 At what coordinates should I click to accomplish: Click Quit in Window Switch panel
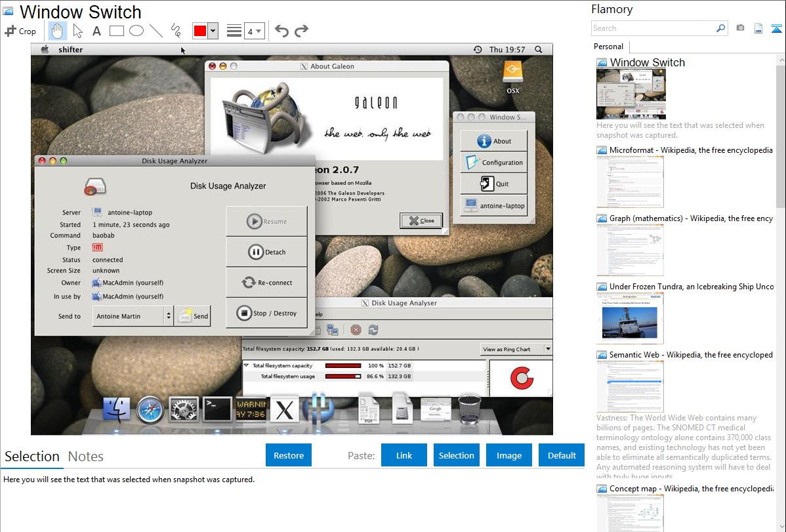pos(494,184)
